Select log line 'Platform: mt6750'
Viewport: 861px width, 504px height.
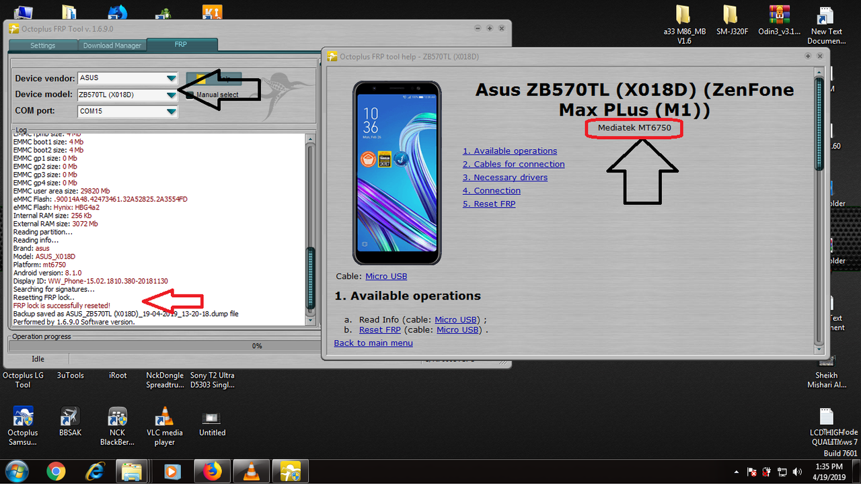[x=40, y=265]
